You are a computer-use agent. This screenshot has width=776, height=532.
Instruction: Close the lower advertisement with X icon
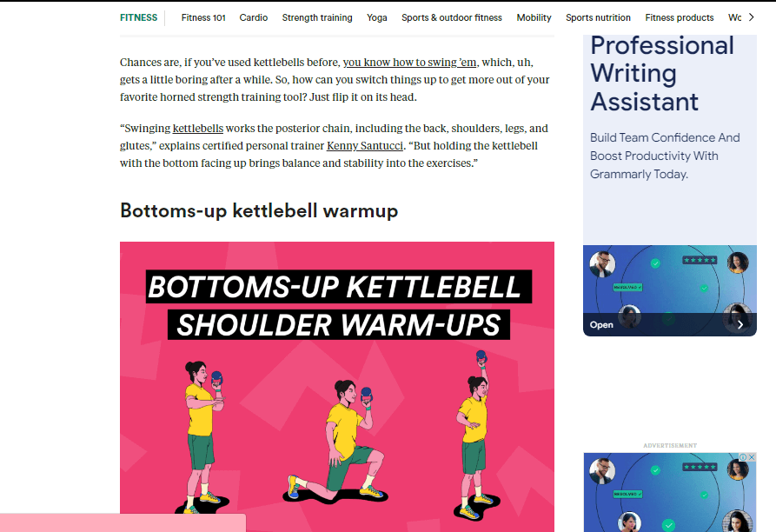click(x=752, y=457)
